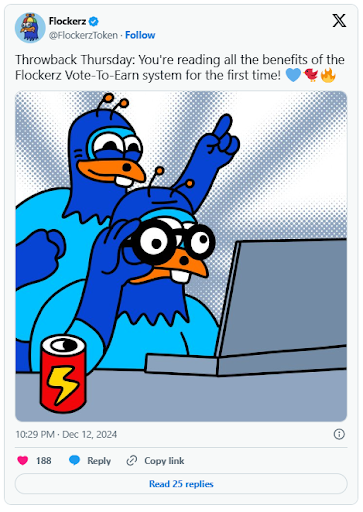Image resolution: width=363 pixels, height=512 pixels.
Task: Open the tweet info circle icon
Action: coord(339,434)
